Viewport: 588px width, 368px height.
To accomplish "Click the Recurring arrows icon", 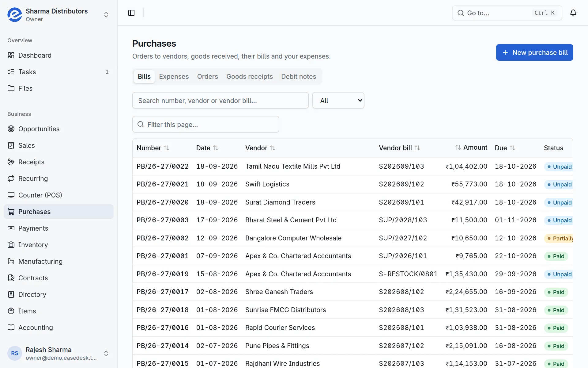I will tap(11, 178).
